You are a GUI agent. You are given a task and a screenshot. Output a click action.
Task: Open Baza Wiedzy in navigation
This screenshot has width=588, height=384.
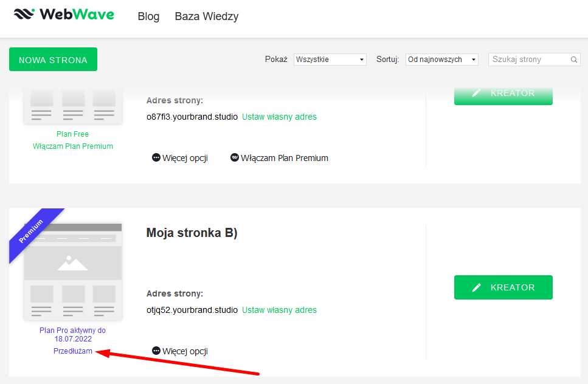tap(207, 16)
